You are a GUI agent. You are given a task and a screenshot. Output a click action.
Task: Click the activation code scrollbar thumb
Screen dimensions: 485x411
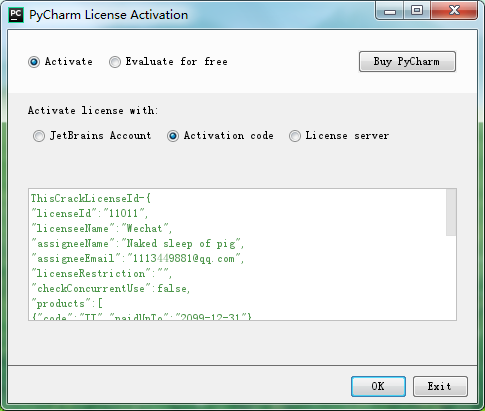coord(451,212)
